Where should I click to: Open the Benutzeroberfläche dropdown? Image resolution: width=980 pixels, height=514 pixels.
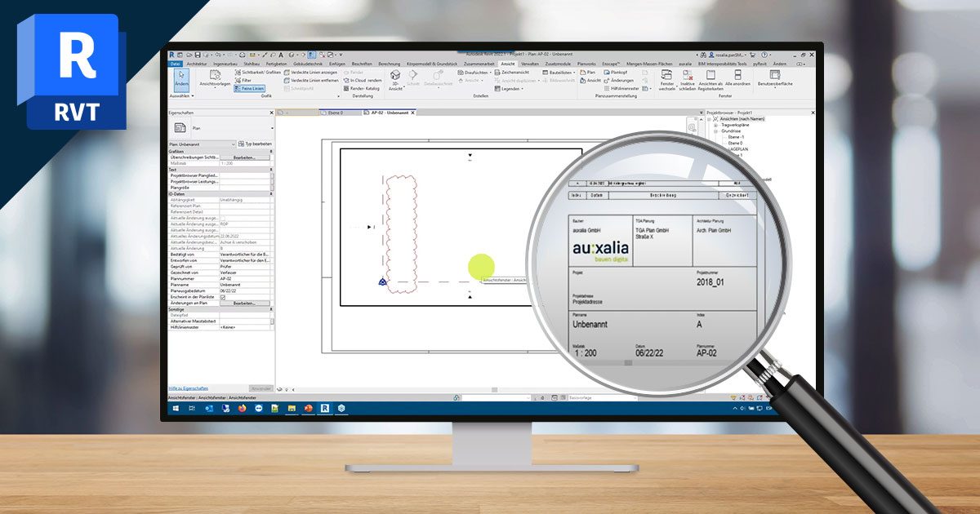tap(775, 79)
